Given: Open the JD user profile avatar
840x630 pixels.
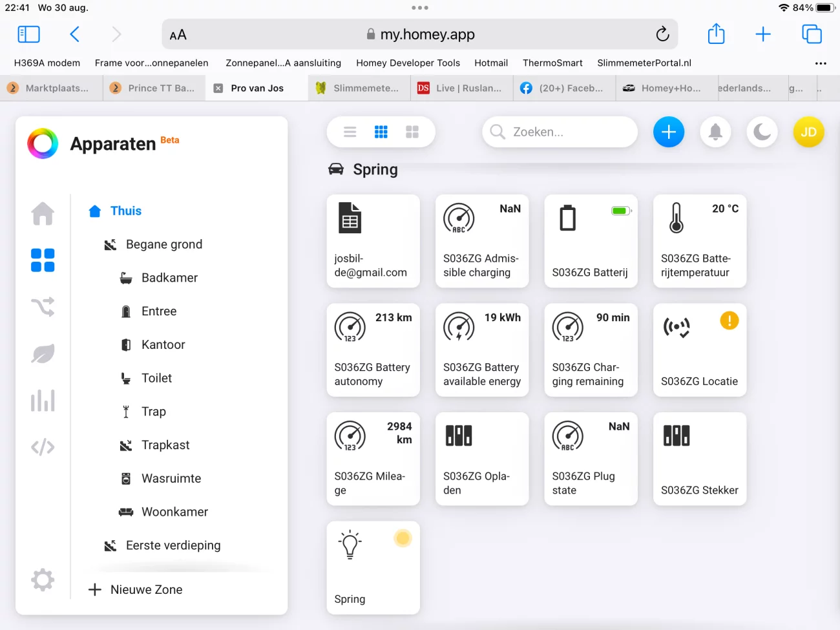Looking at the screenshot, I should point(808,132).
